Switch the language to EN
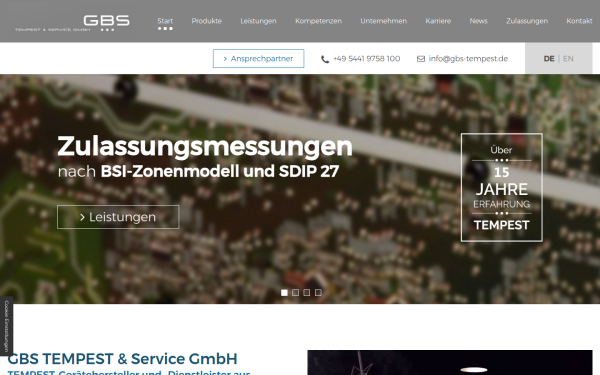Viewport: 600px width, 375px height. tap(568, 59)
